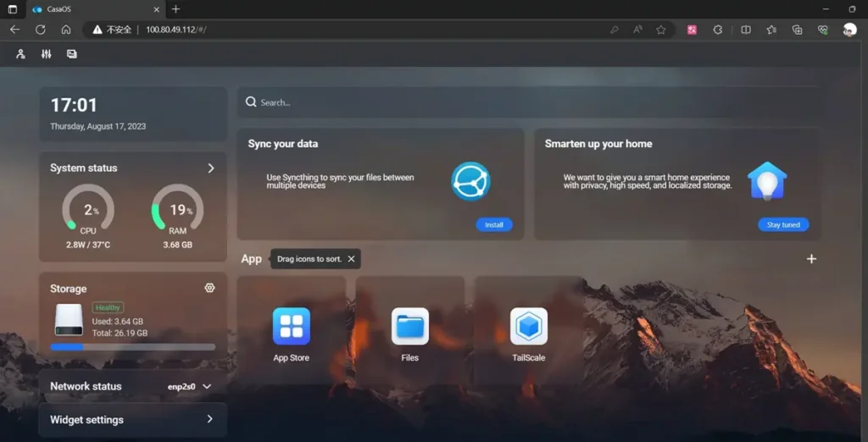
Task: Click the 2.8W / 37°C reading
Action: (88, 245)
